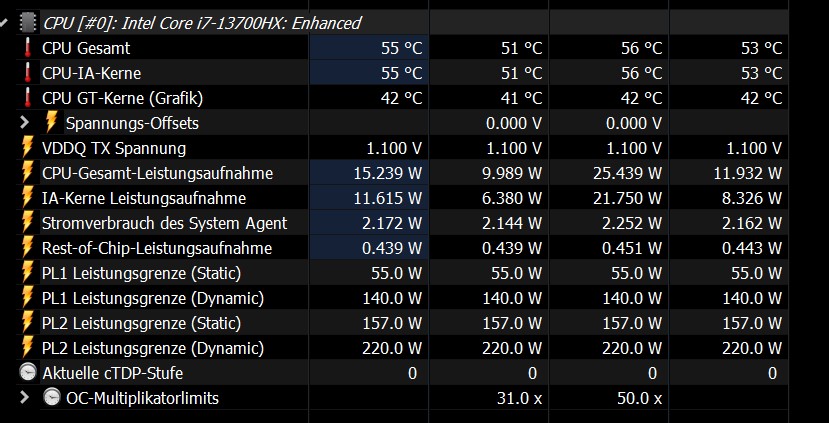Screen dimensions: 829x423
Task: Click the 31.0 x multiplier value
Action: [519, 398]
